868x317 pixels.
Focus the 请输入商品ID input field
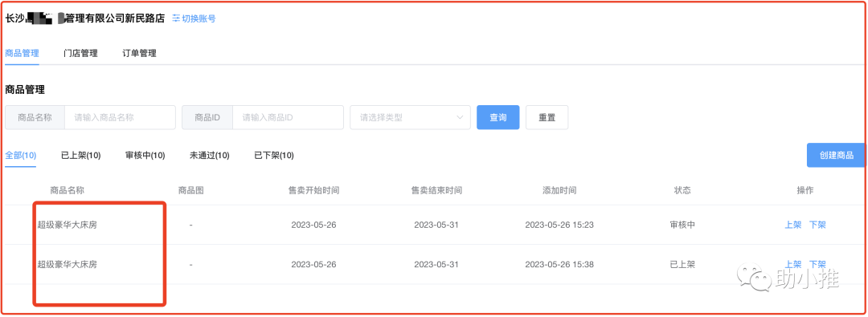point(288,117)
